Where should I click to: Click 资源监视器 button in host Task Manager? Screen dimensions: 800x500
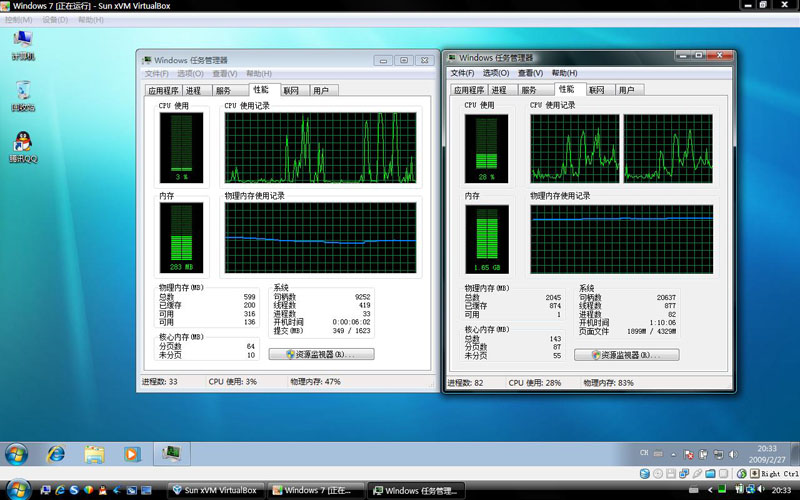(627, 355)
